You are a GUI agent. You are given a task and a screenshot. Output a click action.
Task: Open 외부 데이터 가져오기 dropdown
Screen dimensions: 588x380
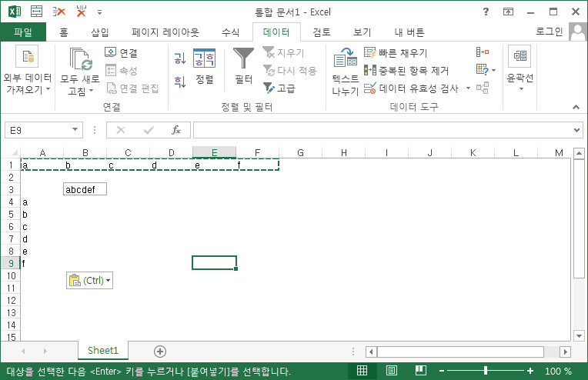[27, 70]
